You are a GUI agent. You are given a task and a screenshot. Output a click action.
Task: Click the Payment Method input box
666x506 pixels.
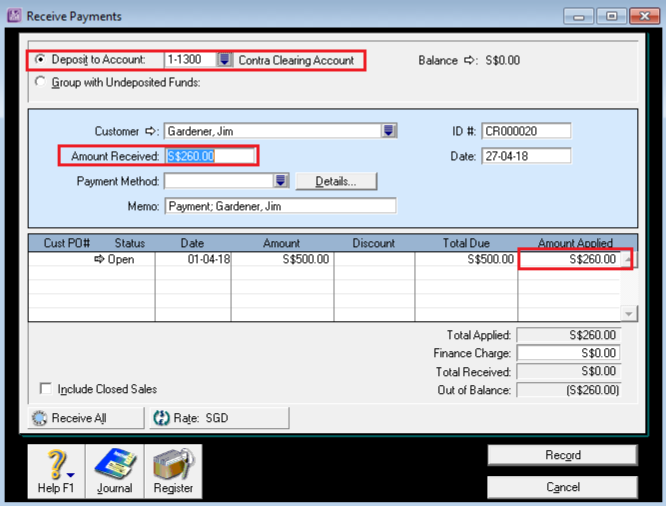219,181
